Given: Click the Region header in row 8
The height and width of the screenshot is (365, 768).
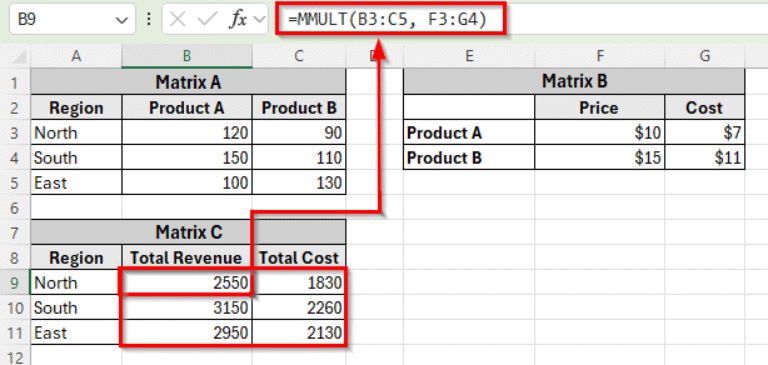Looking at the screenshot, I should pos(76,258).
